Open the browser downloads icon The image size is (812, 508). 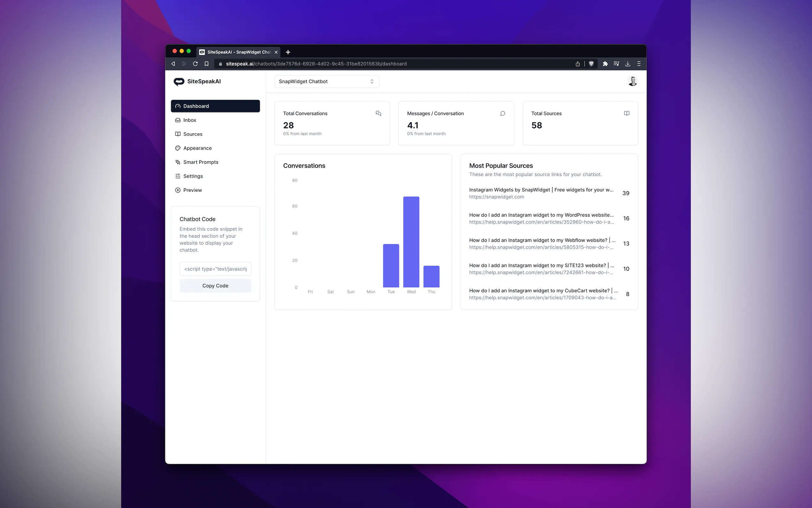point(627,64)
